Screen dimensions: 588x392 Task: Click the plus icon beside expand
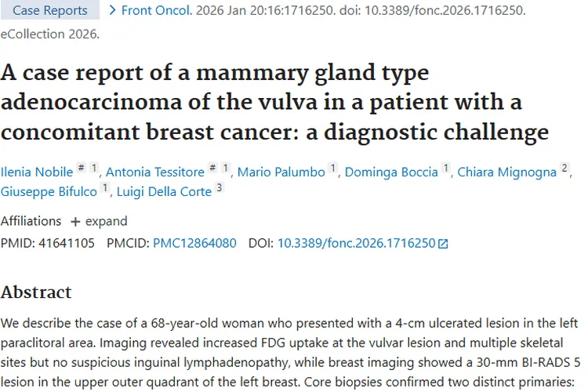click(x=76, y=221)
